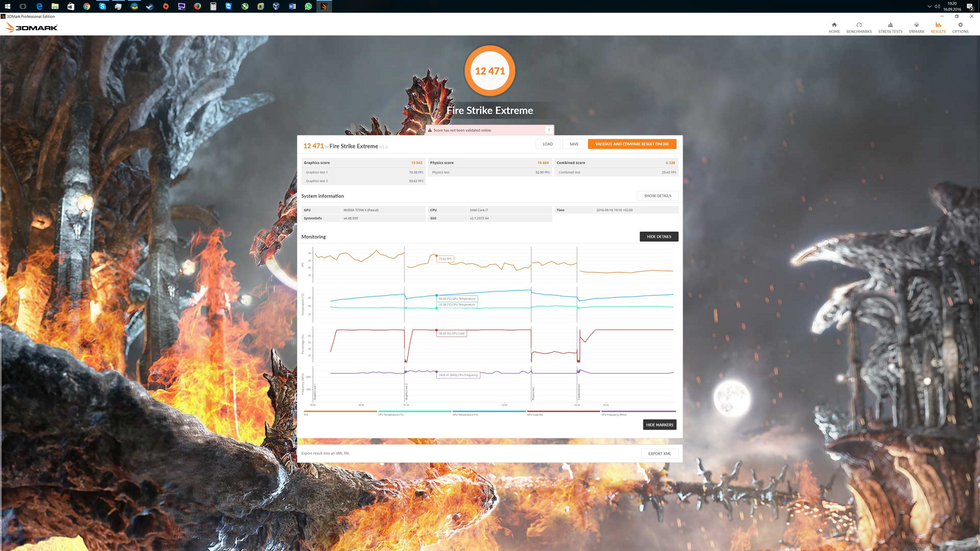Open Origin from the taskbar
Image resolution: width=980 pixels, height=551 pixels.
point(166,6)
